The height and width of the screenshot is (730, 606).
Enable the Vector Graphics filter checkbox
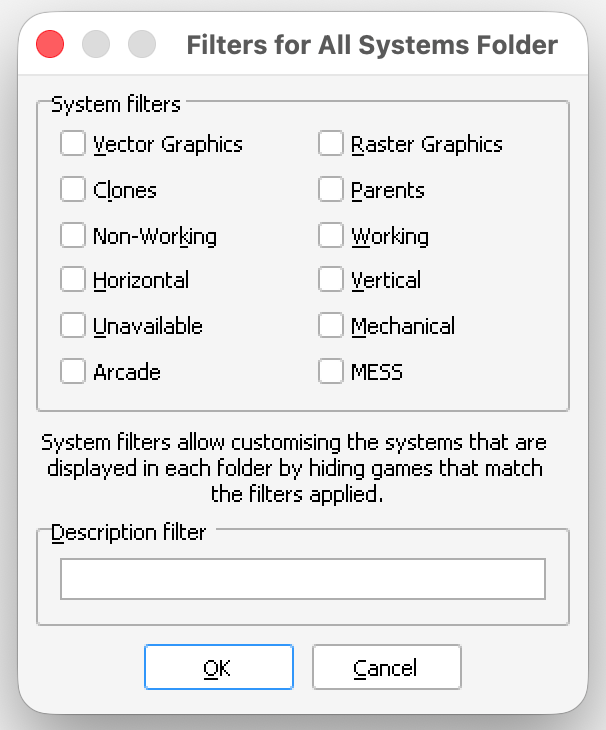click(x=73, y=144)
